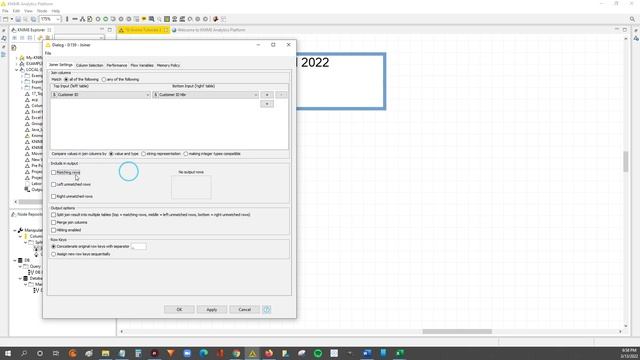Viewport: 640px width, 360px height.
Task: Click the row key separator input field
Action: (x=139, y=247)
